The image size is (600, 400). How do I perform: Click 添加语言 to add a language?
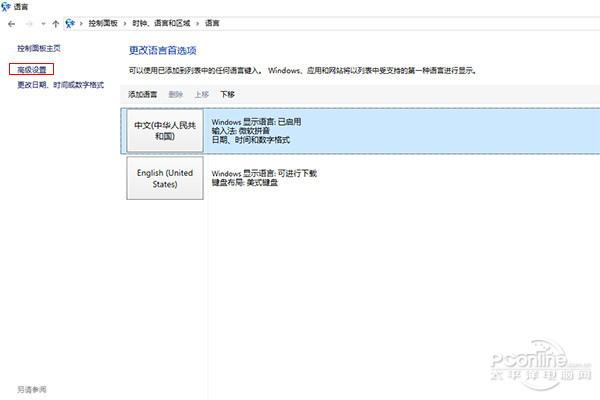pos(143,95)
